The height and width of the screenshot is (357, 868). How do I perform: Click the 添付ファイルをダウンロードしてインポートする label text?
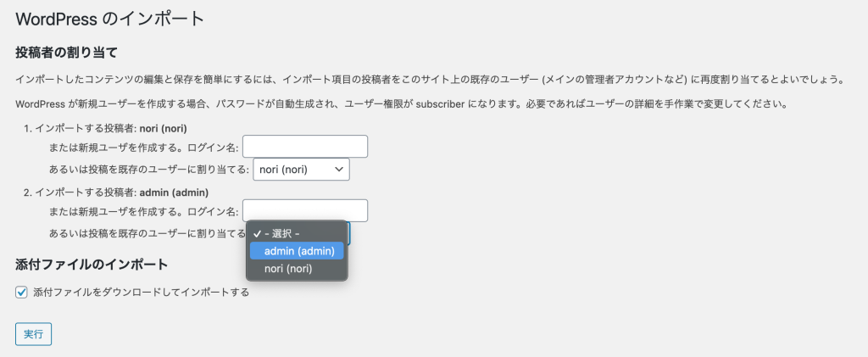(x=141, y=293)
